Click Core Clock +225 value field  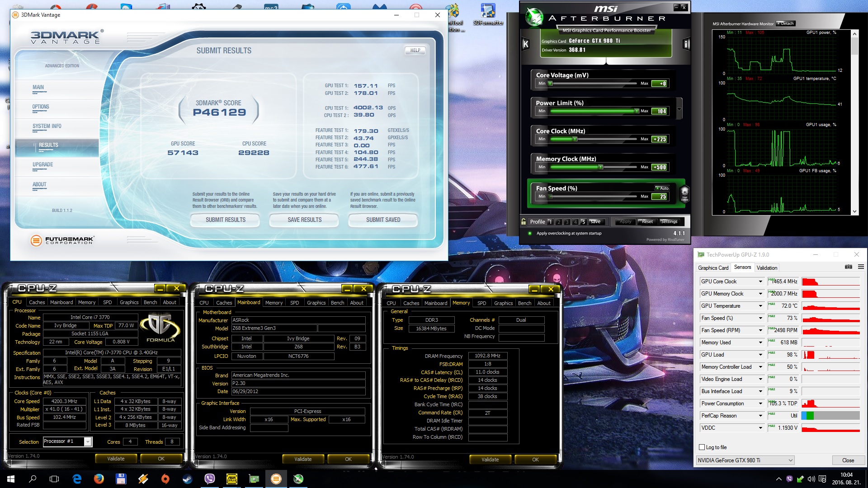[x=659, y=139]
